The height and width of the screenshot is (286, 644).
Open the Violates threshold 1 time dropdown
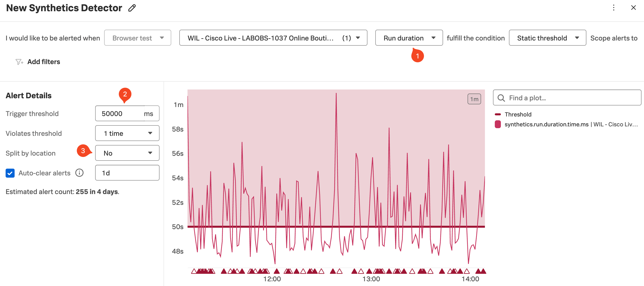(x=127, y=133)
